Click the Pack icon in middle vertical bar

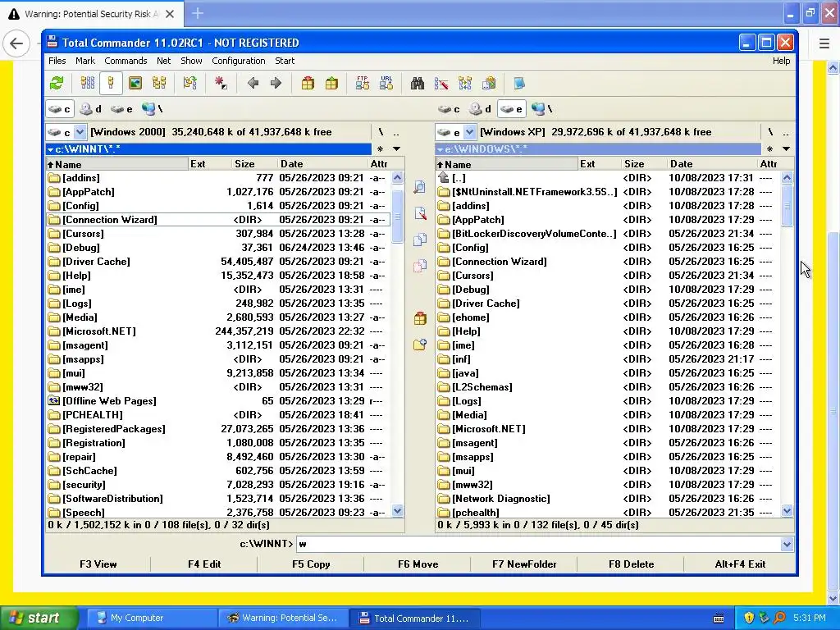420,318
